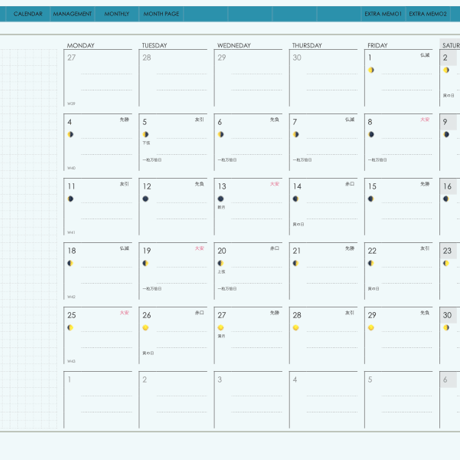Click the moon icon on Saturday 9
The image size is (460, 460).
(446, 134)
